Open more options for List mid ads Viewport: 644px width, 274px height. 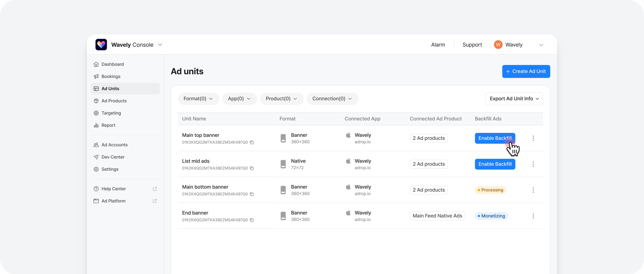(x=533, y=164)
